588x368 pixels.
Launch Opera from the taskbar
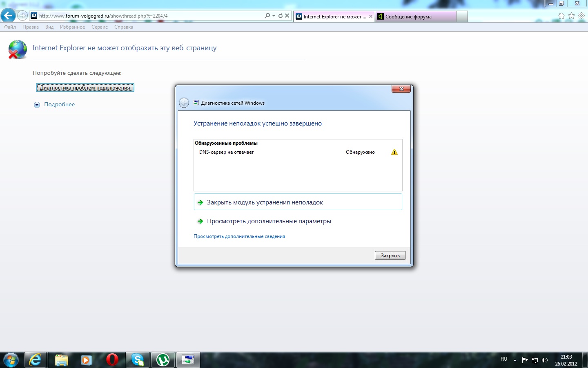(112, 360)
